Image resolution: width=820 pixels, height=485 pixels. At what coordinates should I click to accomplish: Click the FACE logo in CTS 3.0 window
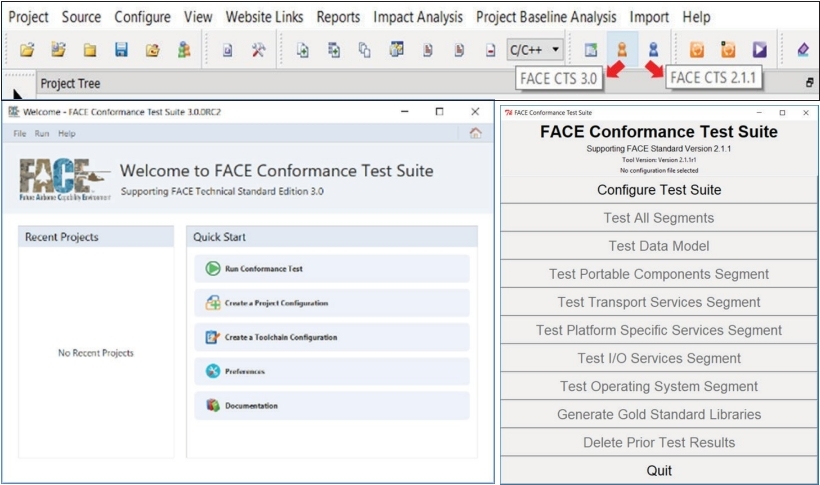point(64,179)
